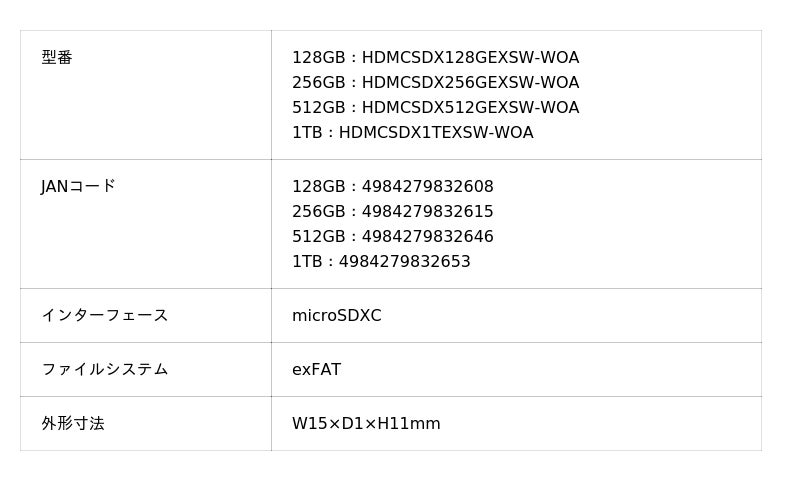
Task: Click JAN number 4984279832646
Action: tap(428, 237)
